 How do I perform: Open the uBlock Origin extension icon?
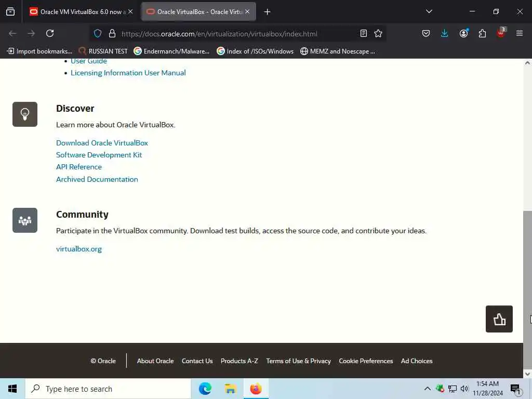point(501,33)
